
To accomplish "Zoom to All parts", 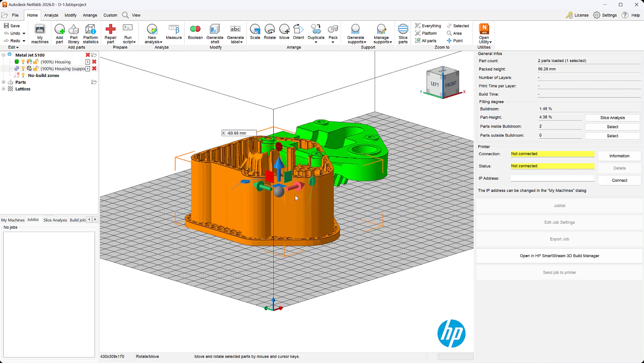I will pos(426,41).
